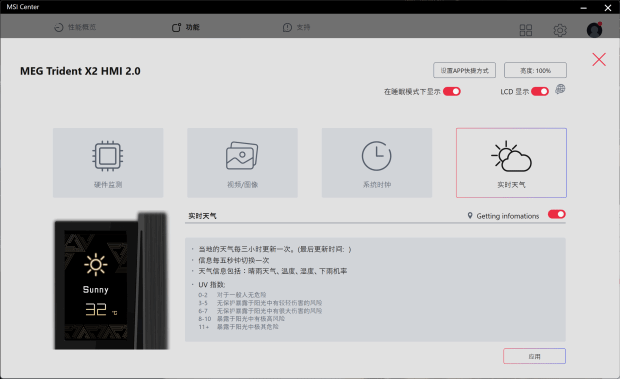This screenshot has height=379, width=620.
Task: Click the 应用 apply button
Action: coord(534,356)
